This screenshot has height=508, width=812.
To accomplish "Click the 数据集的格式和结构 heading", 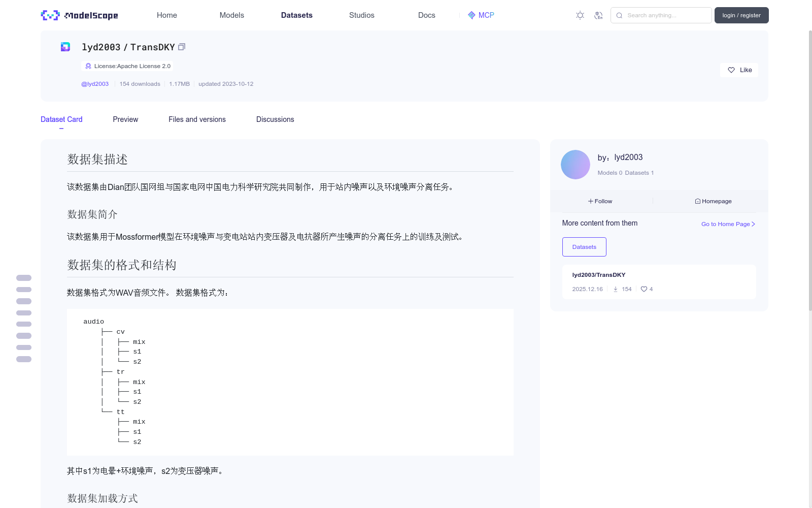I will pyautogui.click(x=122, y=265).
